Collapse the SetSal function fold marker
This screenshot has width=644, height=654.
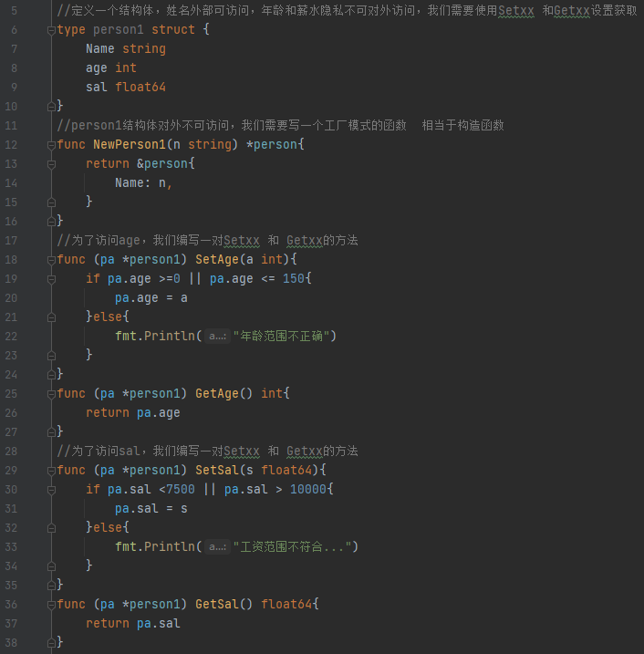(x=50, y=471)
